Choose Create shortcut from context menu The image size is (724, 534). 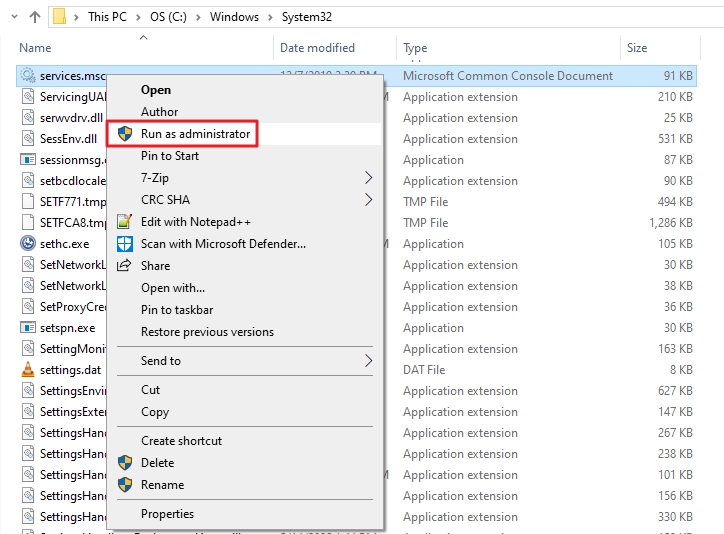tap(181, 441)
